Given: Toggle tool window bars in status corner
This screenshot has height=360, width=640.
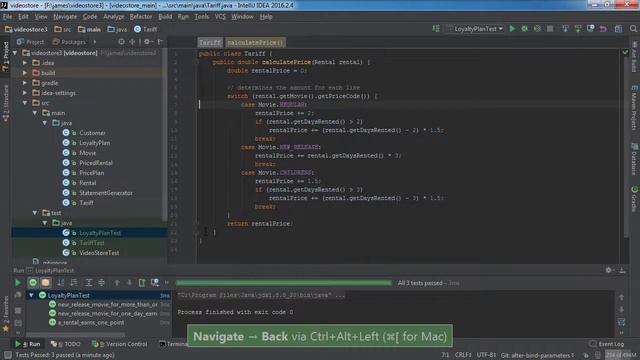Looking at the screenshot, I should [7, 355].
